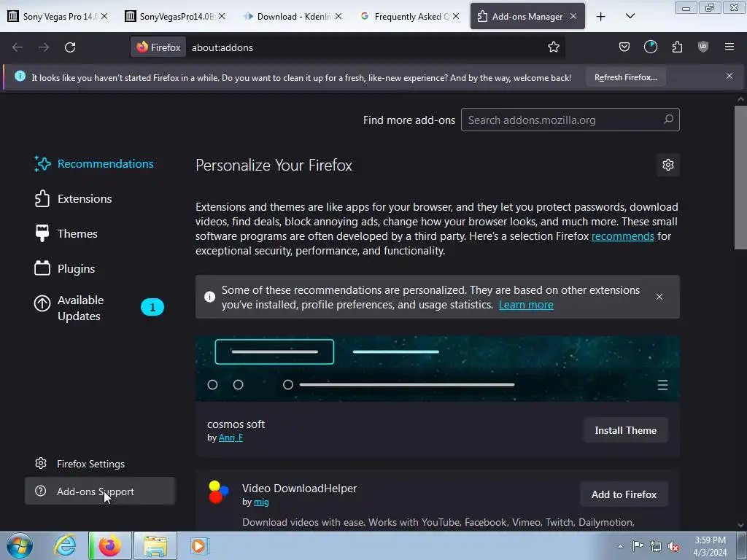
Task: Follow the recommends link
Action: pos(622,236)
